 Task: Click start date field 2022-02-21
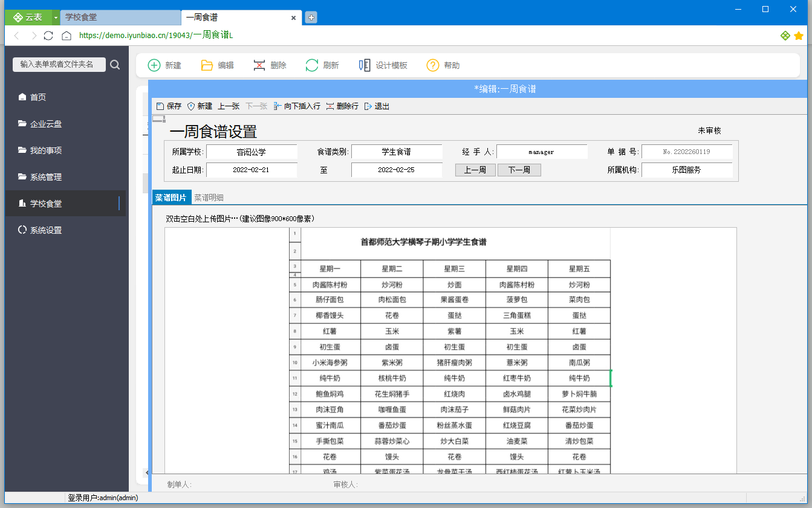(252, 170)
